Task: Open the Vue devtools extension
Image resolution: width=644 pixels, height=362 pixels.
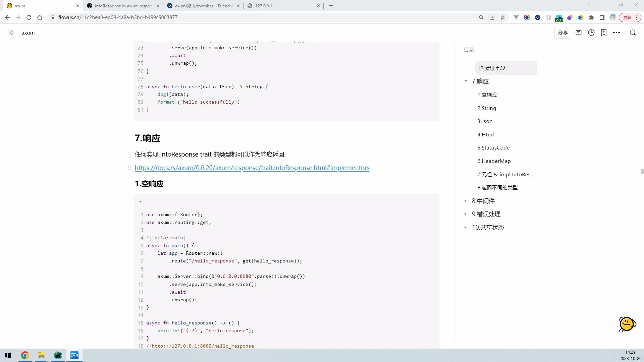Action: point(516,17)
